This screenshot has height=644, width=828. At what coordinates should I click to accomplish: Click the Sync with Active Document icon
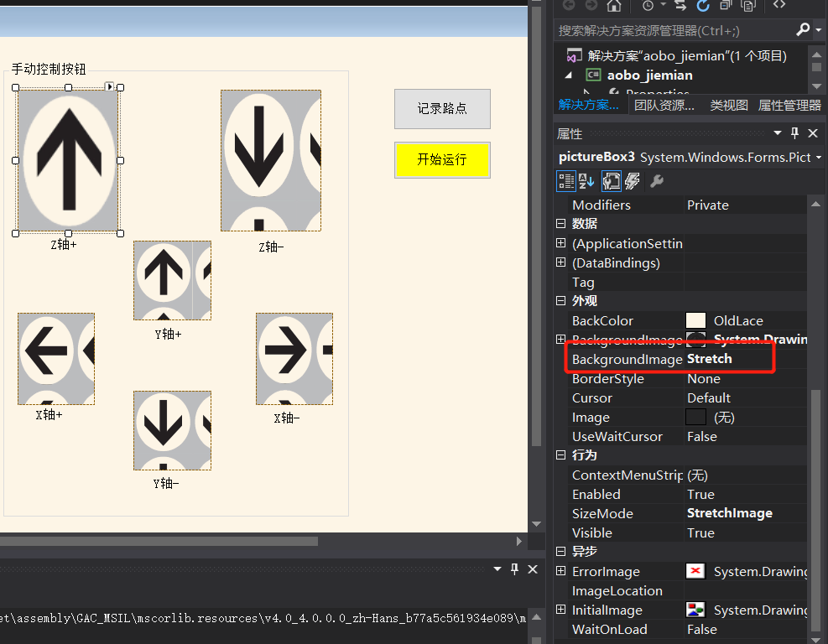coord(680,8)
